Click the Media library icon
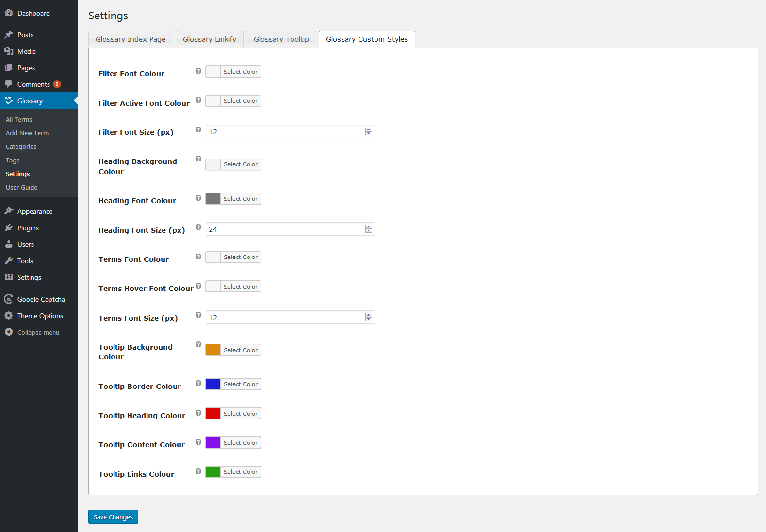 coord(9,51)
